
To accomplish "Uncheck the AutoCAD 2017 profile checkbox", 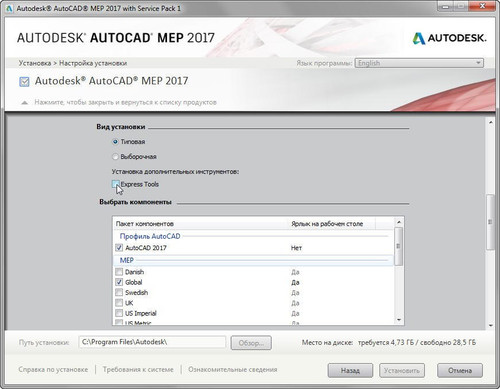I will click(x=119, y=248).
